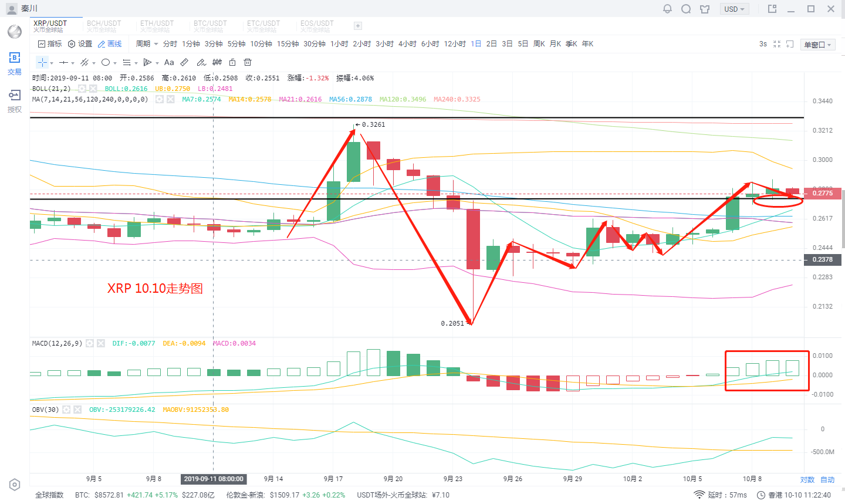Click the 3s refresh interval

point(763,44)
